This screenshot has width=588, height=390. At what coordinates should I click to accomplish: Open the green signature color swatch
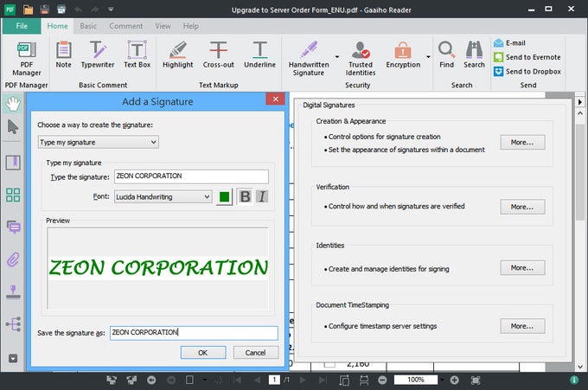pos(224,196)
